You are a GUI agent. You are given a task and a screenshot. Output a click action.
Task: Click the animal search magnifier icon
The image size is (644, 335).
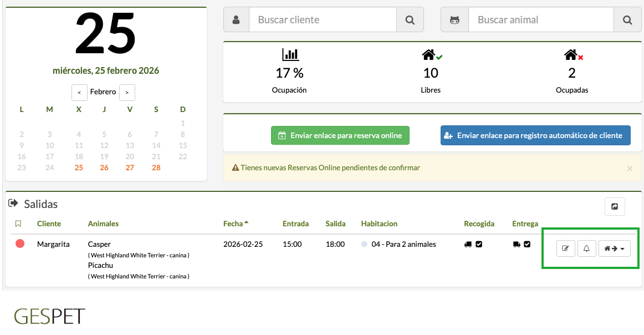coord(627,19)
